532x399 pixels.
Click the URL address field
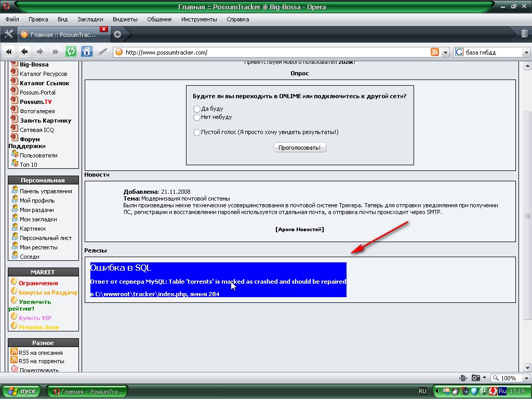[276, 52]
